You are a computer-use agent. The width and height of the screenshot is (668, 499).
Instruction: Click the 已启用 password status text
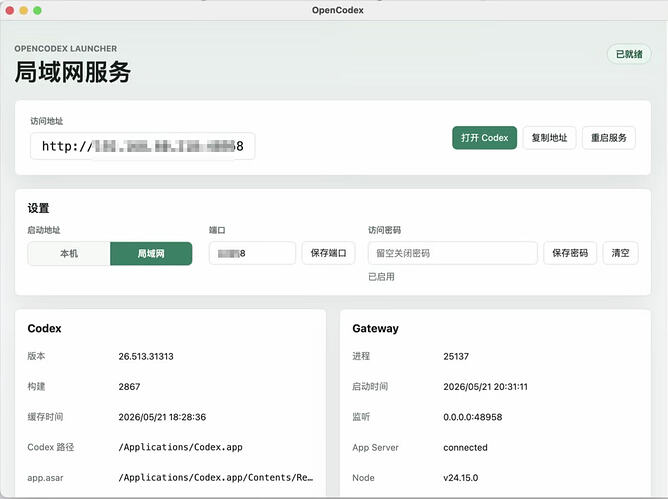pos(381,277)
